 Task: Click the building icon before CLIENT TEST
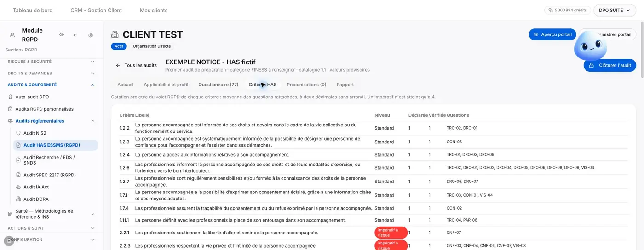click(x=115, y=34)
